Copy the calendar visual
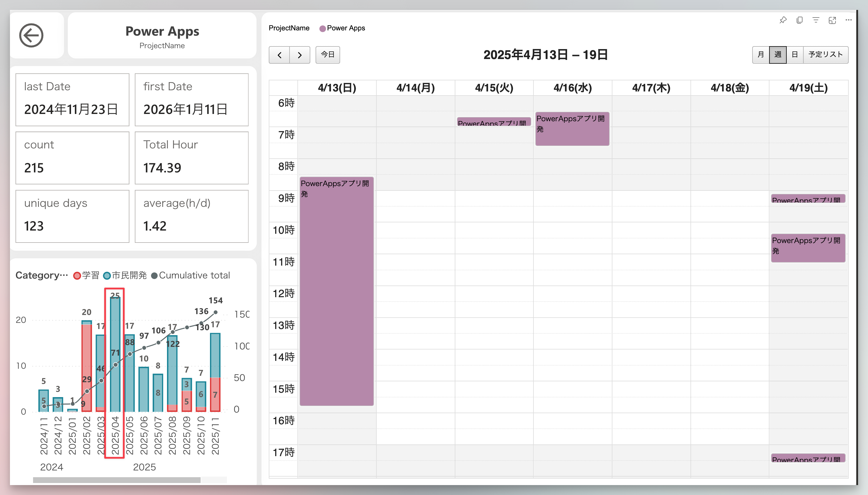The height and width of the screenshot is (495, 868). (x=800, y=20)
